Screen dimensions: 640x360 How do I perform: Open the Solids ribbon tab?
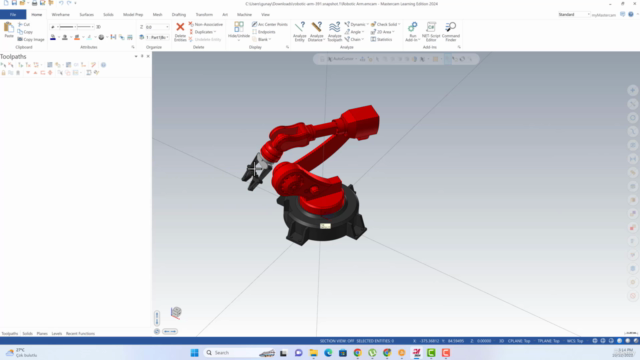pyautogui.click(x=108, y=14)
